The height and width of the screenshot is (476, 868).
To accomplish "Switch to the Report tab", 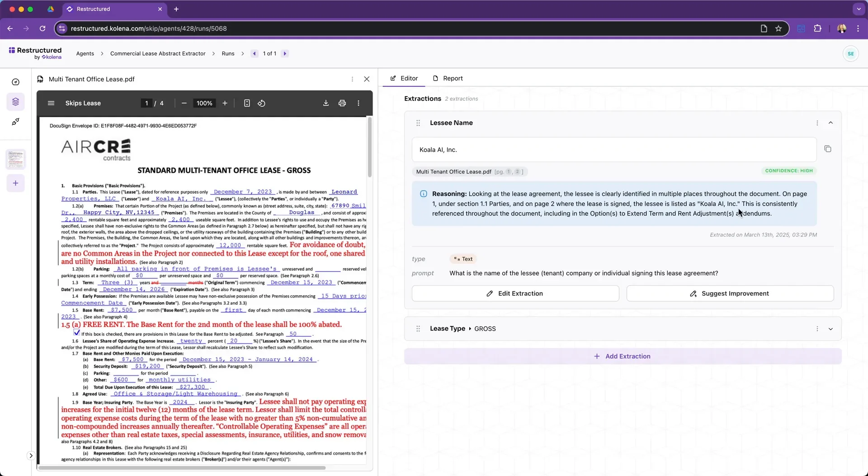I will [448, 79].
